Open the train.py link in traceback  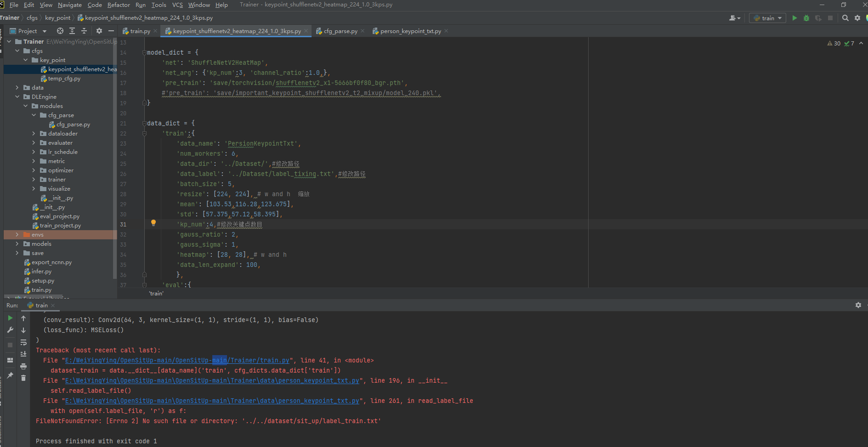click(177, 360)
